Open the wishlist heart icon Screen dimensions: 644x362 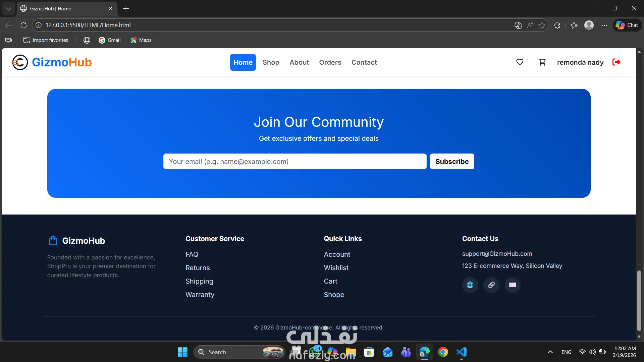point(520,62)
